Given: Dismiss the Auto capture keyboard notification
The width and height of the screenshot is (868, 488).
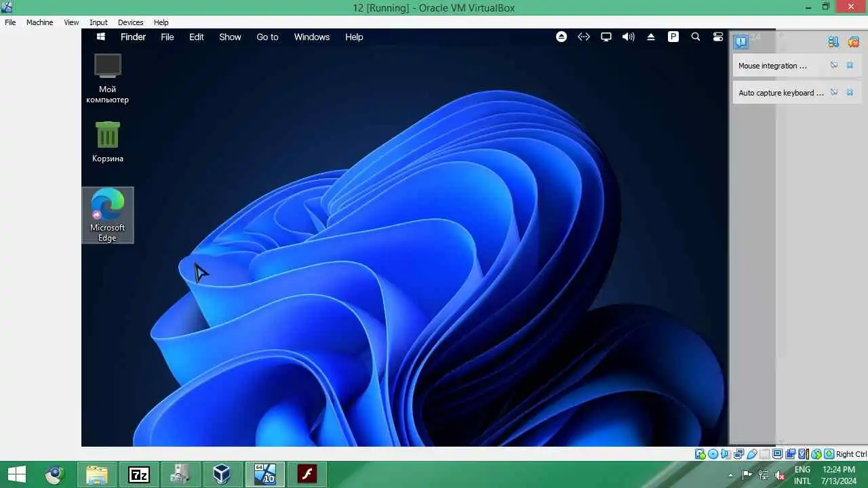Looking at the screenshot, I should click(850, 93).
